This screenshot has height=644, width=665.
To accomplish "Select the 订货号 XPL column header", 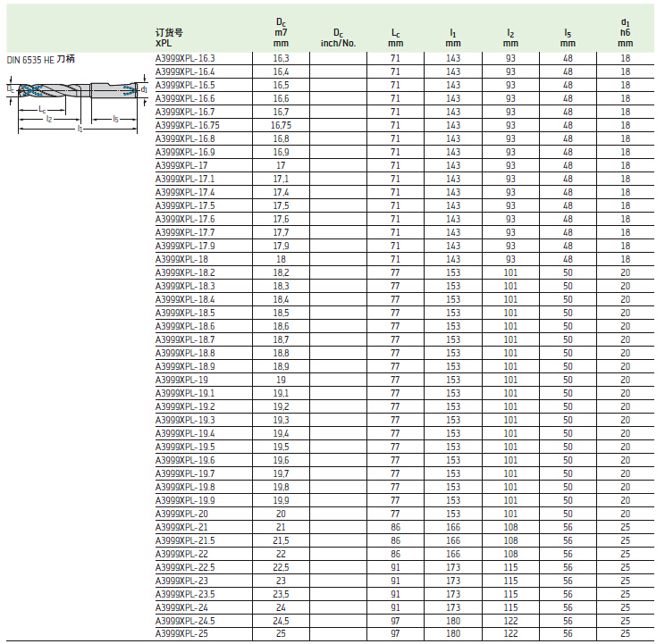I will click(169, 37).
